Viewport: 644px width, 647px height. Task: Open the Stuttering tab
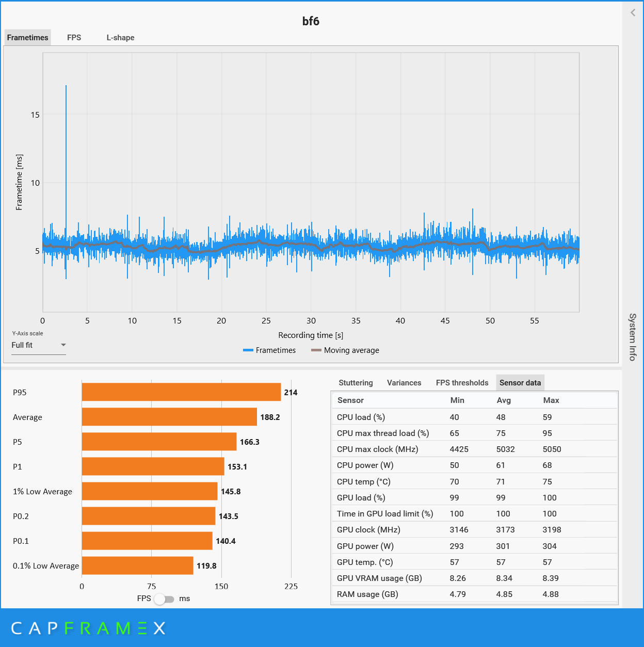356,383
